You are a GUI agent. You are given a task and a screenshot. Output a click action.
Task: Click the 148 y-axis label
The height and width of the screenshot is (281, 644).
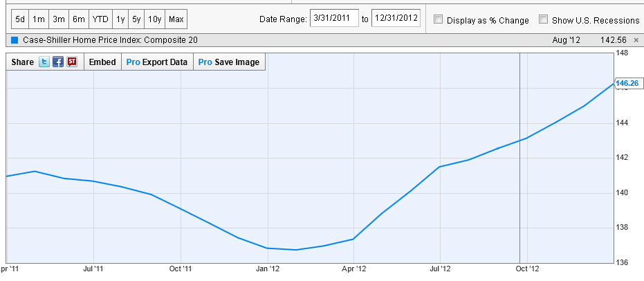(x=623, y=53)
